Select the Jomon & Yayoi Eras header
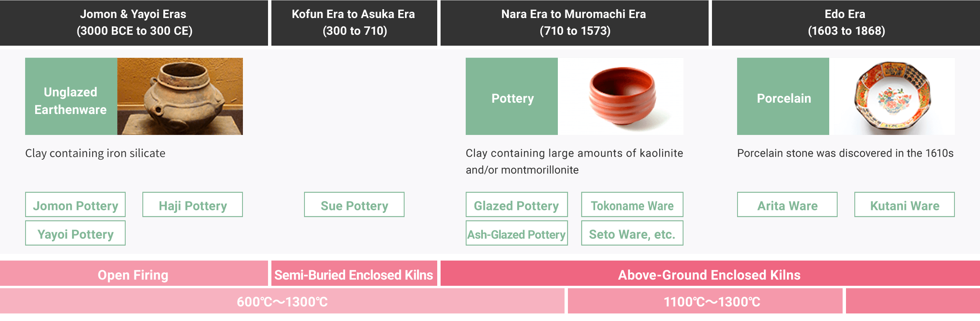The height and width of the screenshot is (321, 980). point(134,23)
